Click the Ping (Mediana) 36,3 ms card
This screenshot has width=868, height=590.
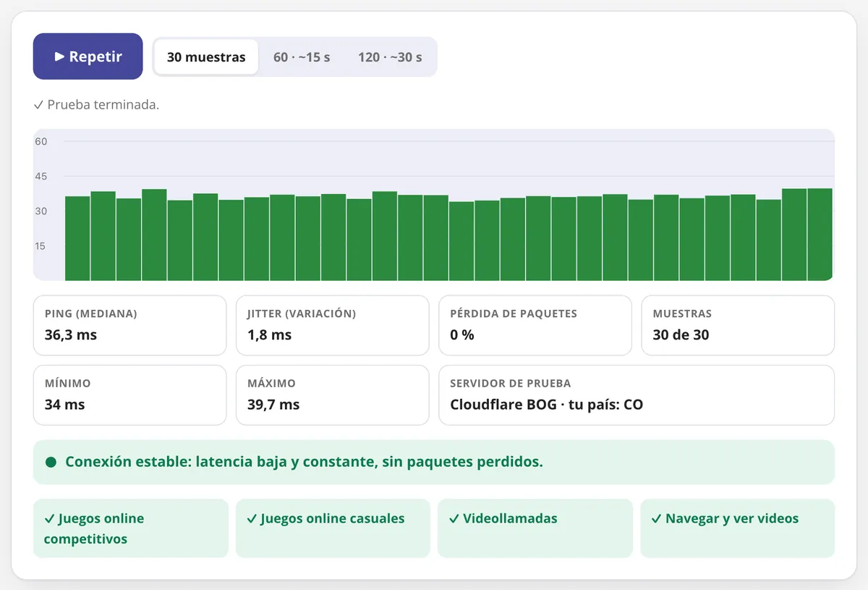(129, 325)
